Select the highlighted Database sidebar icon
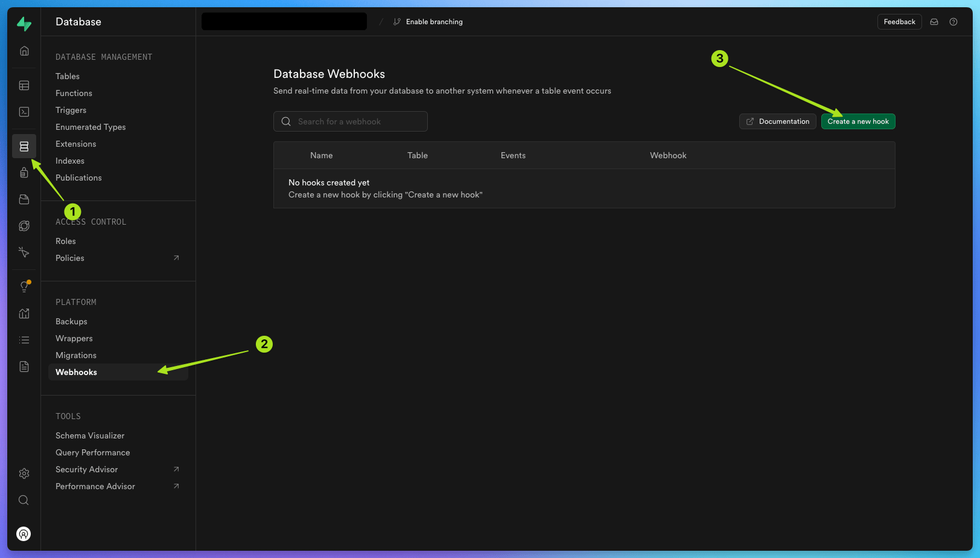980x558 pixels. pos(24,146)
